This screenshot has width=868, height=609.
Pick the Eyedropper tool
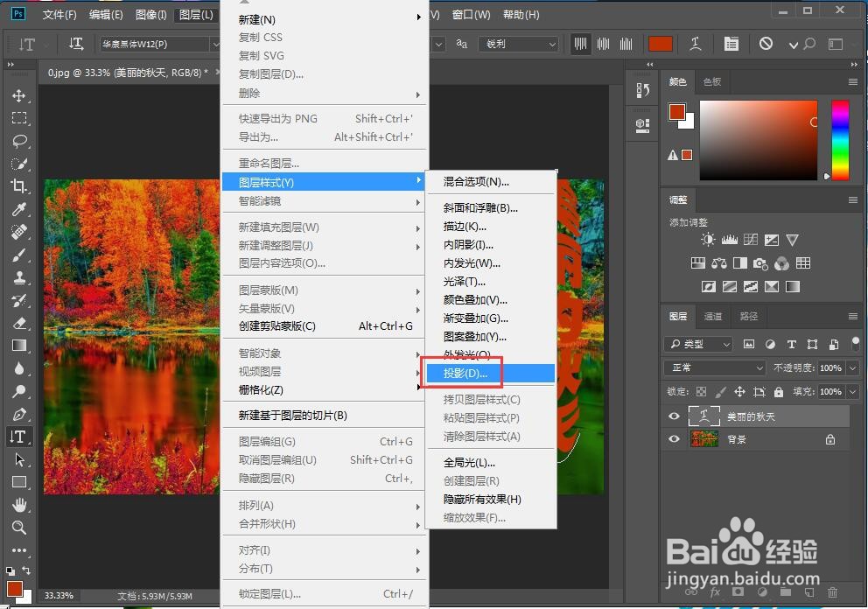tap(19, 209)
